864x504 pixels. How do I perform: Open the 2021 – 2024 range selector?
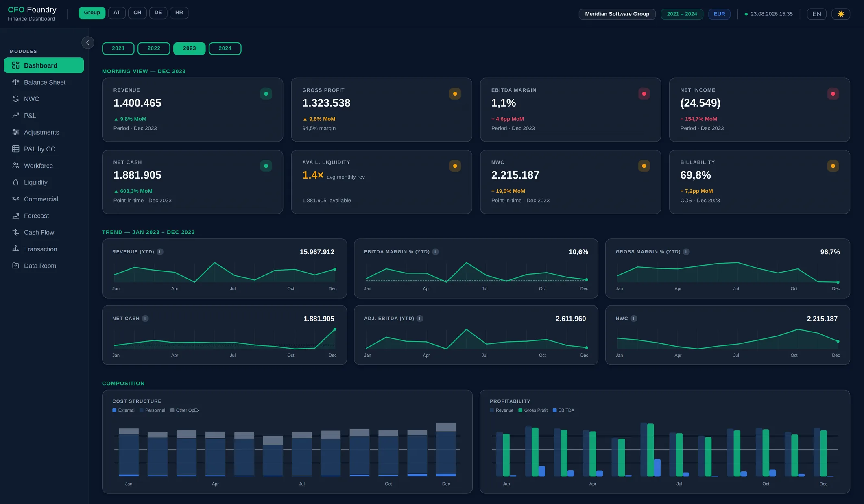[x=682, y=14]
